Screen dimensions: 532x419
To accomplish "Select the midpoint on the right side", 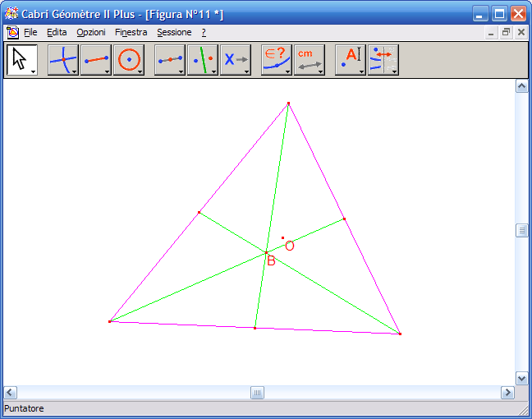I will [344, 219].
